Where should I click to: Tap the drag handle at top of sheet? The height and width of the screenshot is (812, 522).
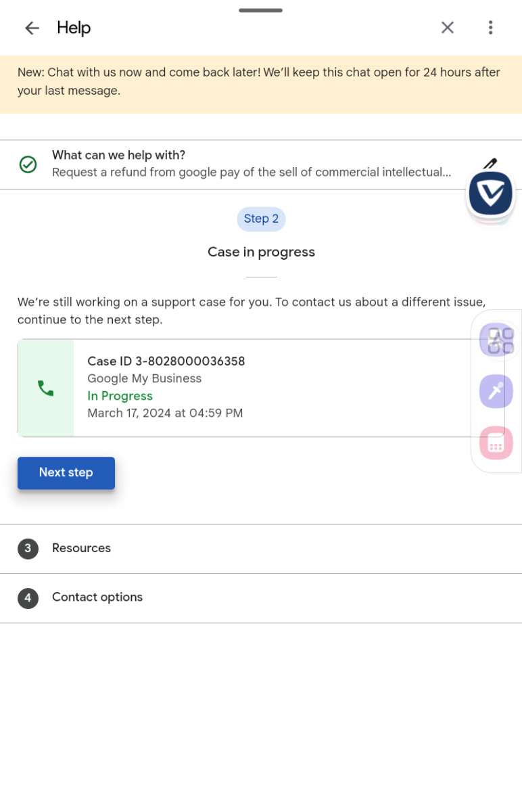tap(261, 10)
